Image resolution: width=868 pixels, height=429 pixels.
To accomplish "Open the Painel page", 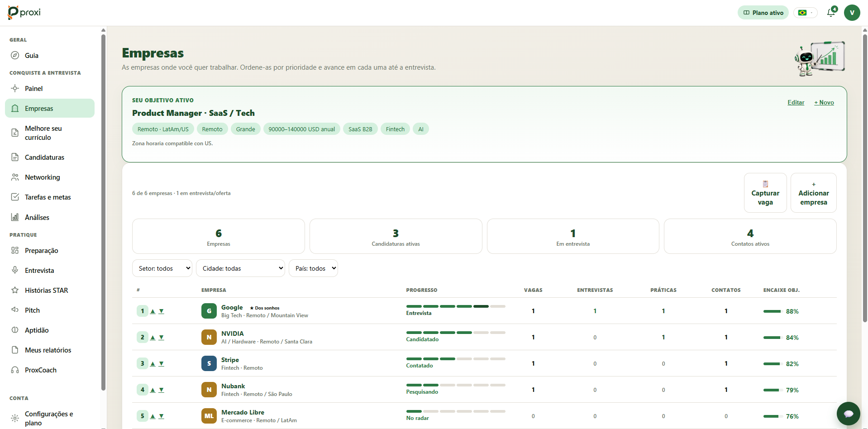I will [50, 88].
